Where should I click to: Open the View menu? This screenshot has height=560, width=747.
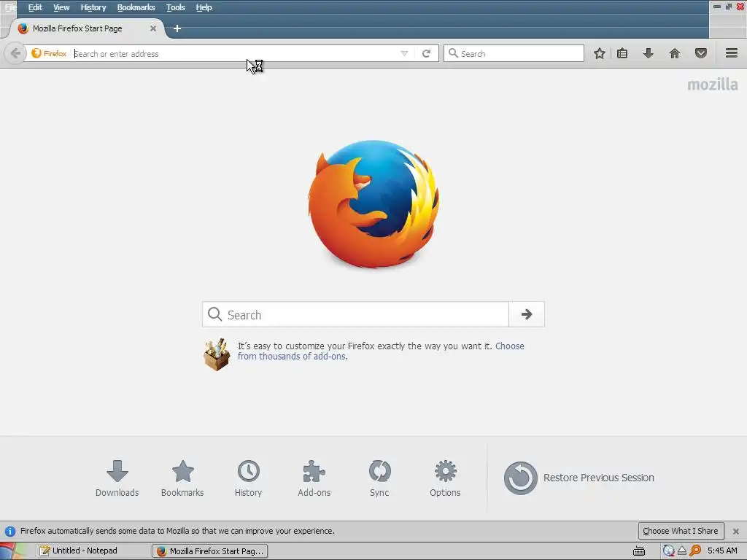pos(61,7)
